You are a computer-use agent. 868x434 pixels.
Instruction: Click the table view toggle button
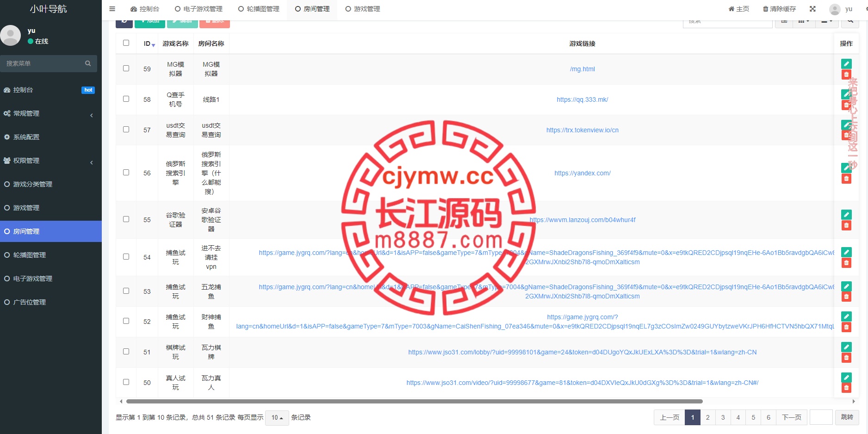[x=784, y=23]
